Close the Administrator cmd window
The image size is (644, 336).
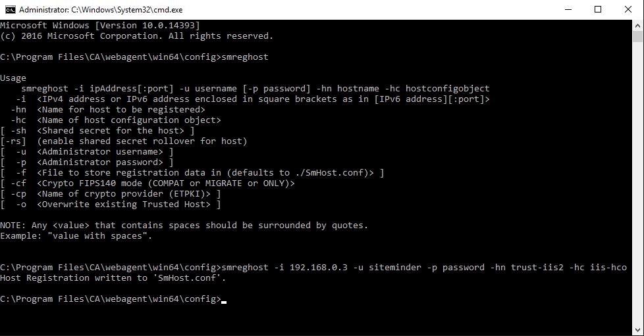(x=628, y=10)
